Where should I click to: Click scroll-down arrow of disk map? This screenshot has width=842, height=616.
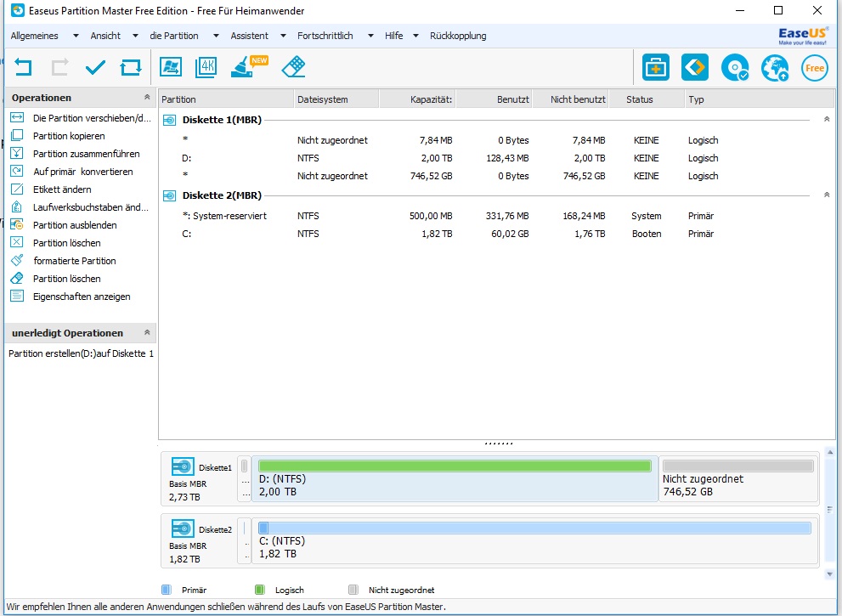pos(829,574)
